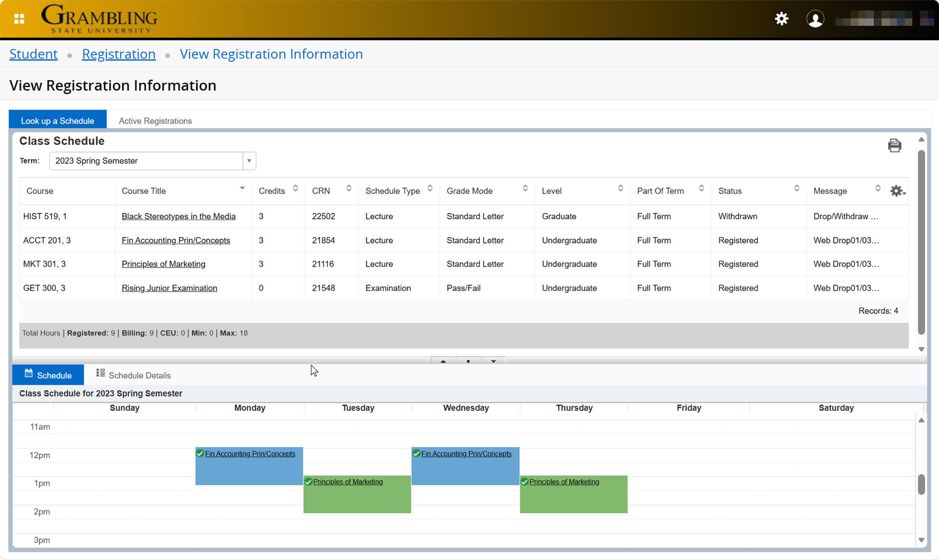Sort the Course Title column descending
The image size is (939, 560).
click(242, 188)
